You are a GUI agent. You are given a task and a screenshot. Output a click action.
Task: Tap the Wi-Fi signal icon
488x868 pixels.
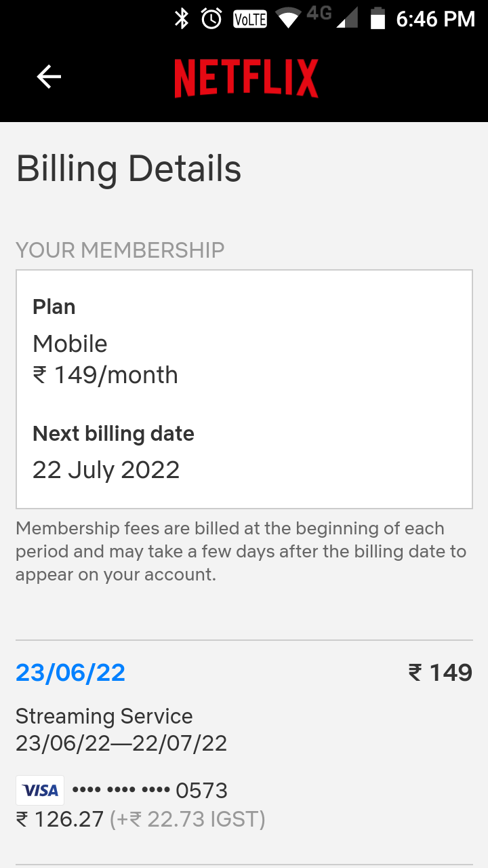click(288, 19)
